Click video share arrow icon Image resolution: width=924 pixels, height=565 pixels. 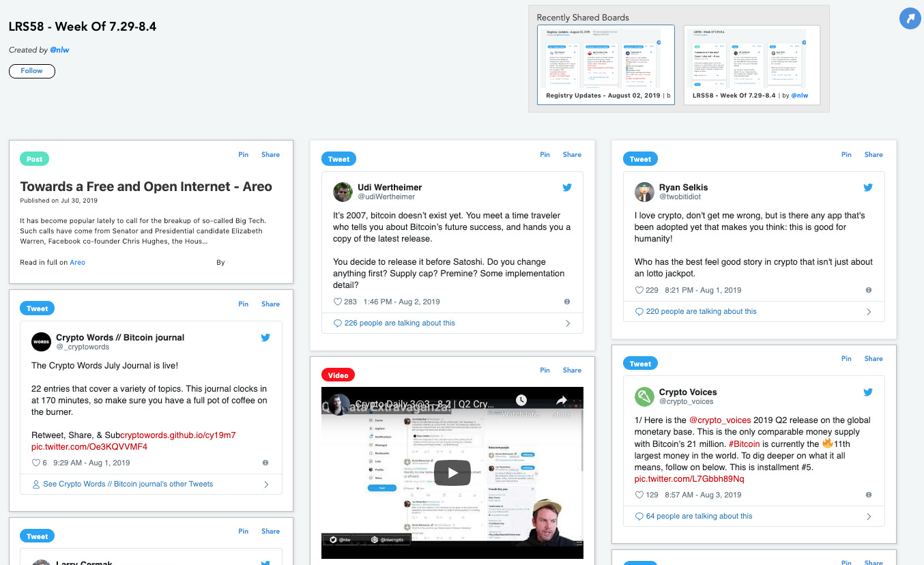[x=562, y=401]
